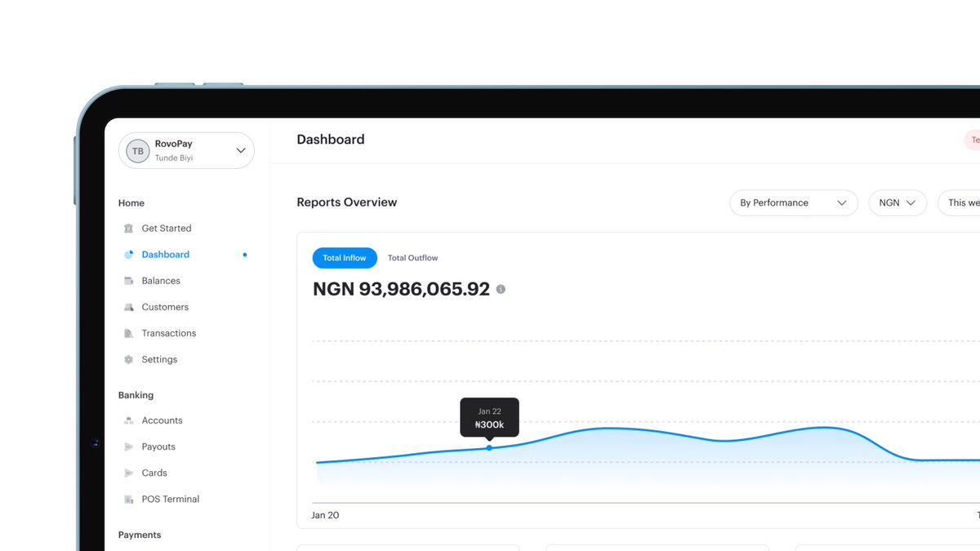Screen dimensions: 980x551
Task: Click the Jan 20 axis label
Action: pyautogui.click(x=325, y=515)
